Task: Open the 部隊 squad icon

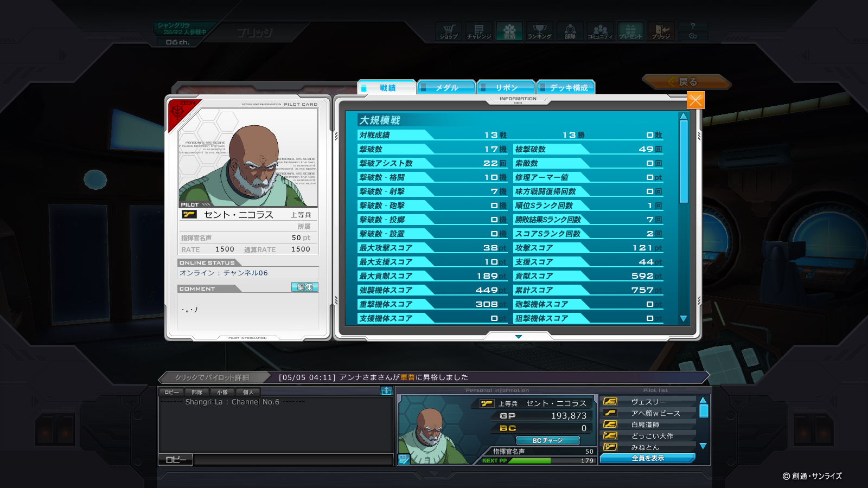Action: pos(570,31)
